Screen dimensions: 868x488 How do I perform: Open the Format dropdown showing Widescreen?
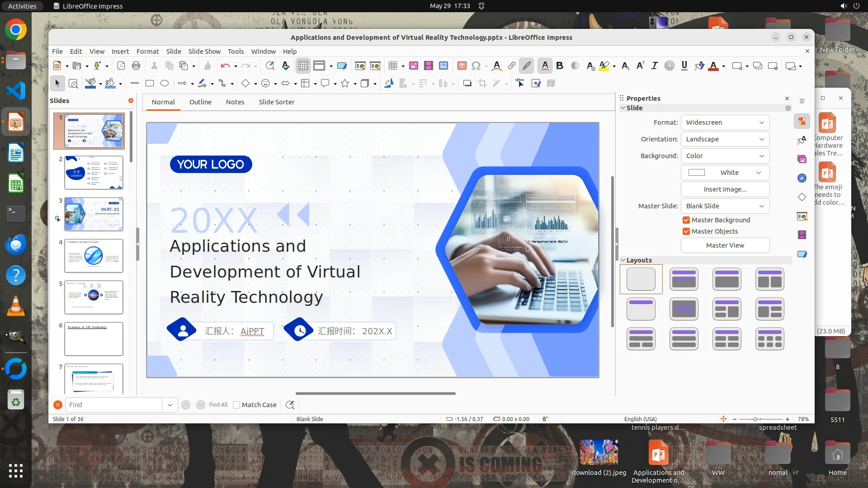tap(725, 122)
